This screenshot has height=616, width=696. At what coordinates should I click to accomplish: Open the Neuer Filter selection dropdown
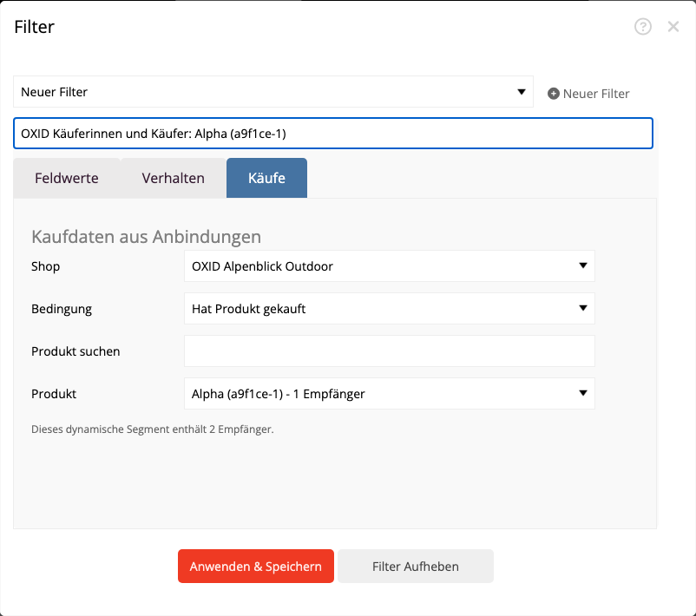273,92
